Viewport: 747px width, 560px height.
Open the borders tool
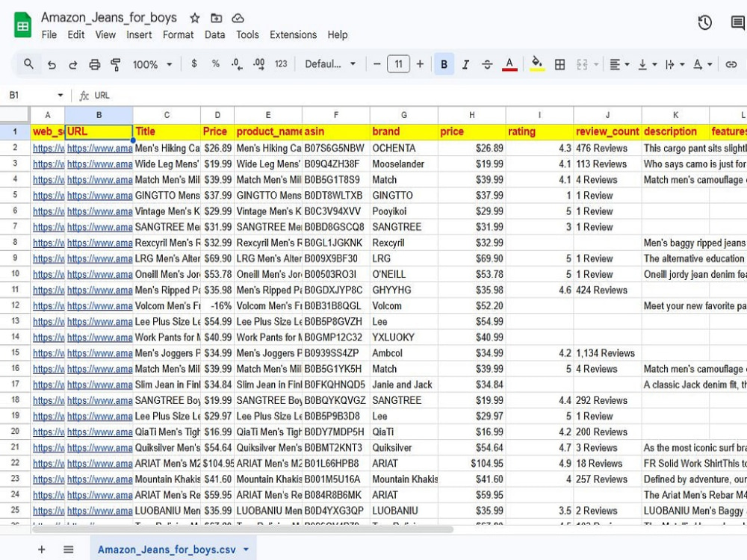[560, 64]
